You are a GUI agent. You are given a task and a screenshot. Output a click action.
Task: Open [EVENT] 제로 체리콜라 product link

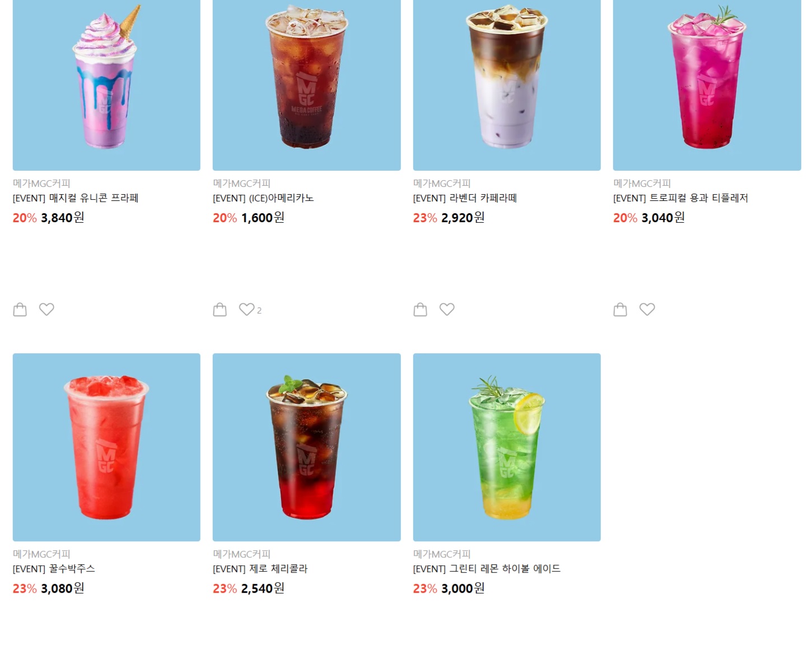tap(260, 569)
